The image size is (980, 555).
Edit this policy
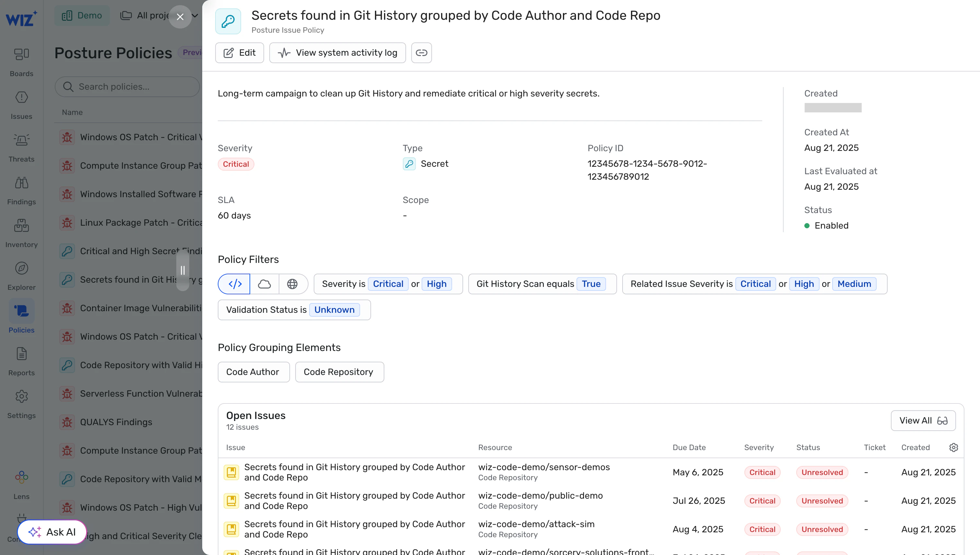pyautogui.click(x=239, y=52)
